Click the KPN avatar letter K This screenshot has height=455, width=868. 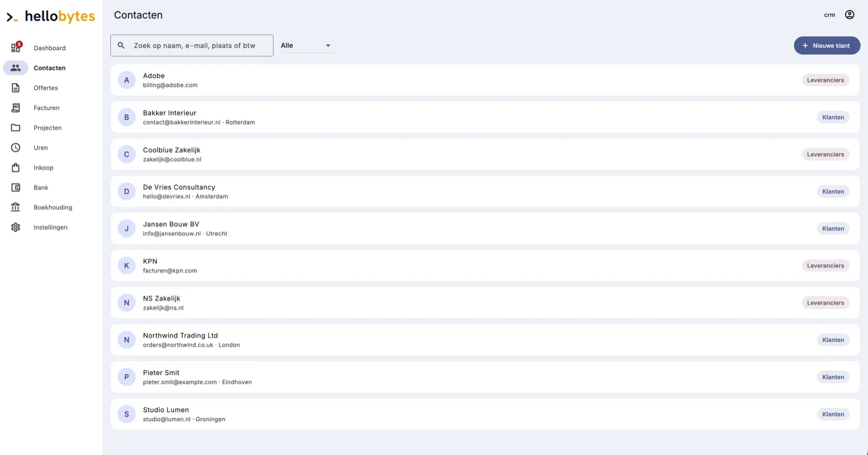[127, 266]
